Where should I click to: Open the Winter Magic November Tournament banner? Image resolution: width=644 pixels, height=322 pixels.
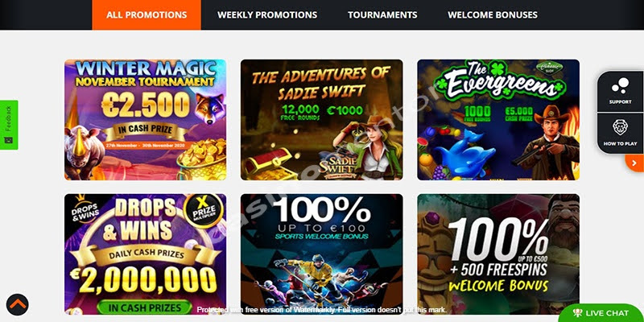click(146, 120)
